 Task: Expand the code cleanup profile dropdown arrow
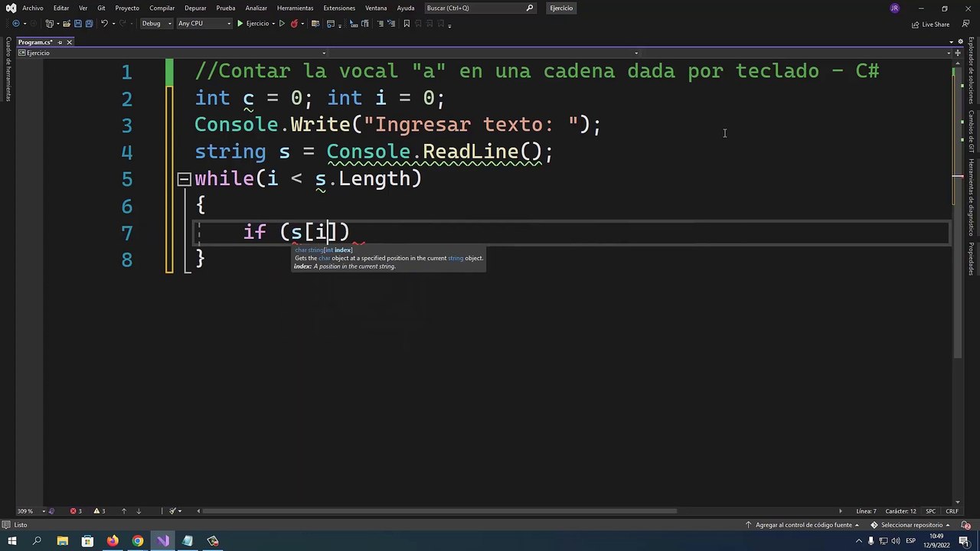point(180,511)
